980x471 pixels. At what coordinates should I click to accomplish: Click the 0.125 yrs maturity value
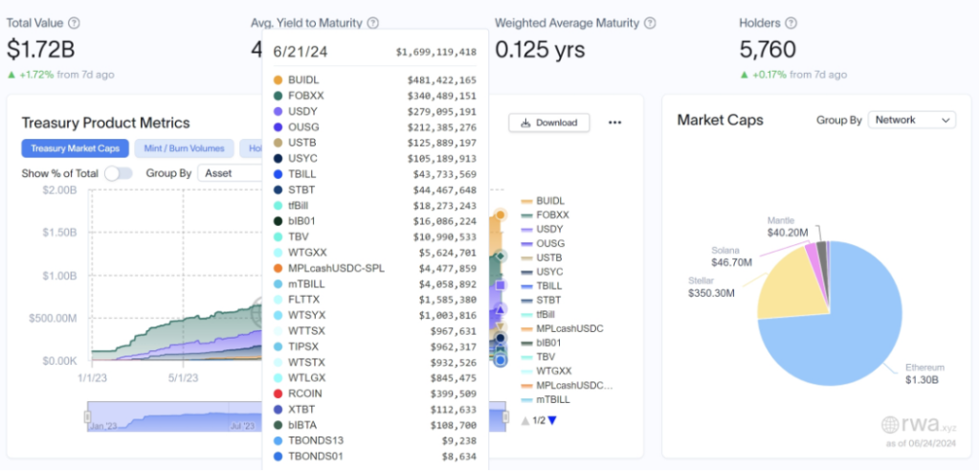coord(540,49)
